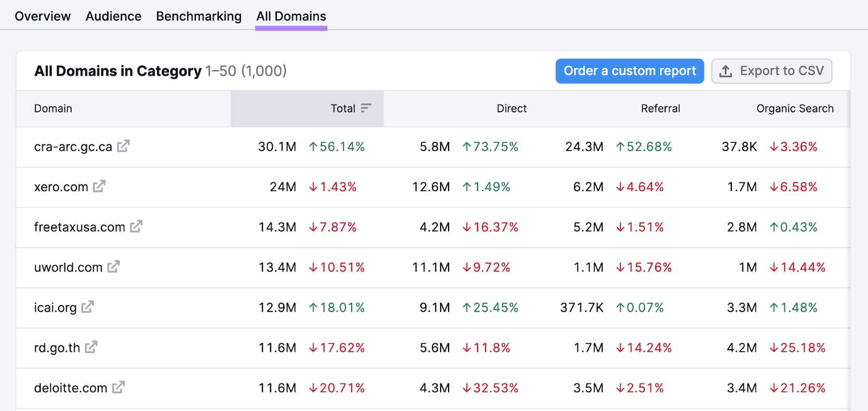Open the rd.go.th domain link
Screen dimensions: 868x411
point(57,347)
